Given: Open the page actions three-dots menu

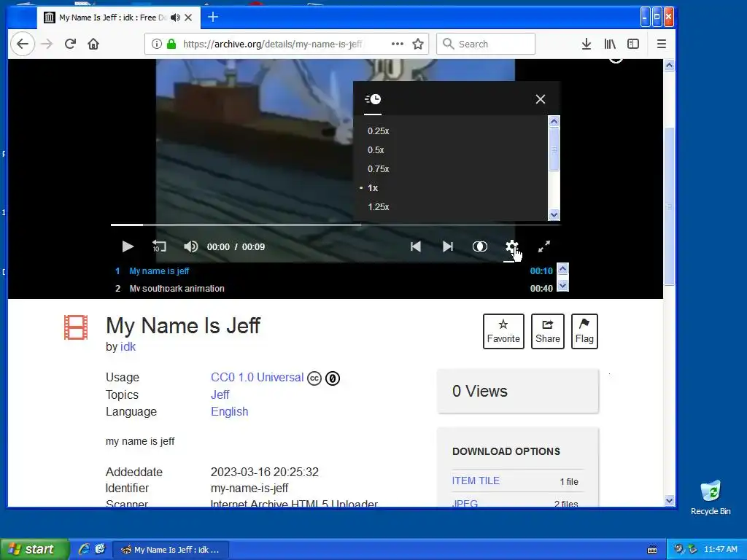Looking at the screenshot, I should point(398,44).
